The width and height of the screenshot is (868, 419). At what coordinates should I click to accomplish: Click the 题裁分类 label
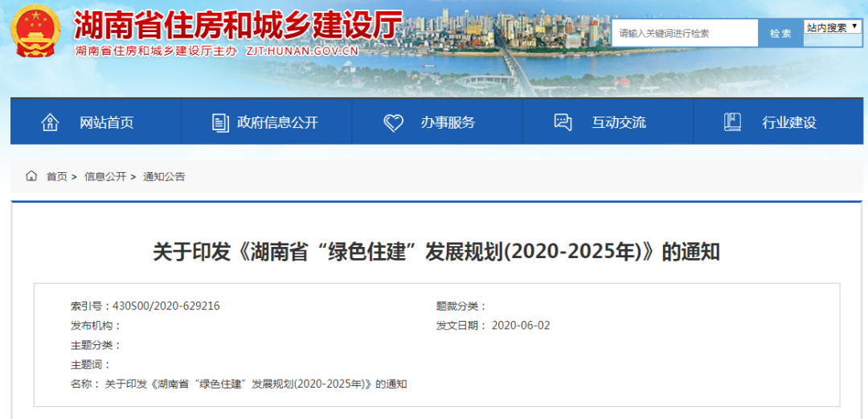tap(461, 306)
